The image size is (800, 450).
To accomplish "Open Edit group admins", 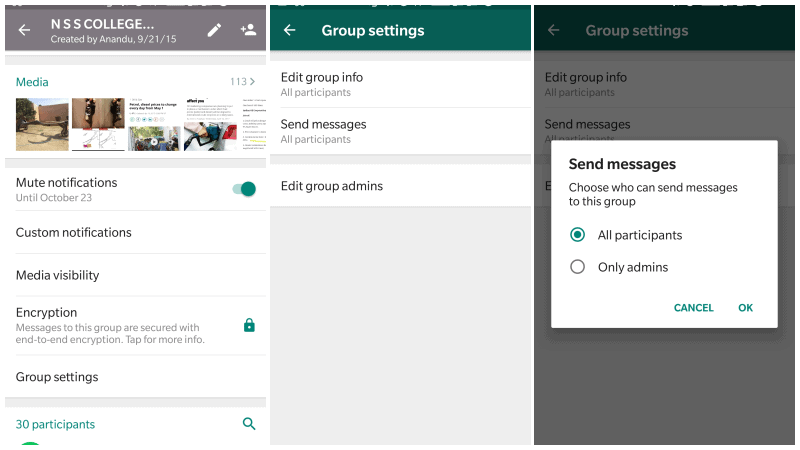I will click(401, 186).
